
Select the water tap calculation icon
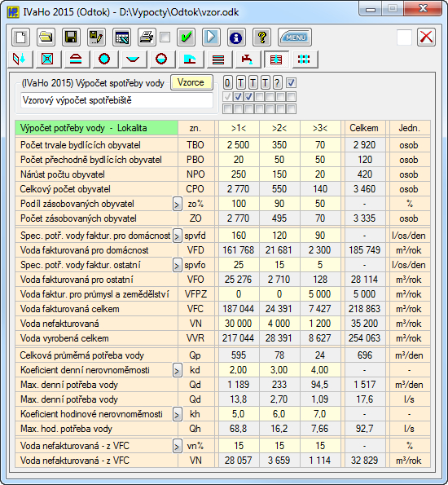[x=247, y=59]
